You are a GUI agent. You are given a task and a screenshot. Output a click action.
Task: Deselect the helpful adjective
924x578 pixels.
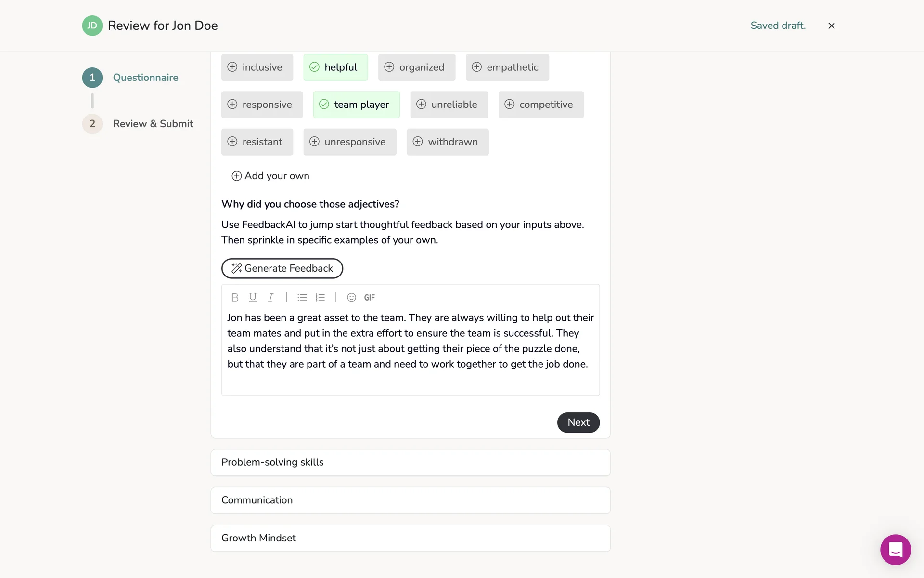(335, 67)
